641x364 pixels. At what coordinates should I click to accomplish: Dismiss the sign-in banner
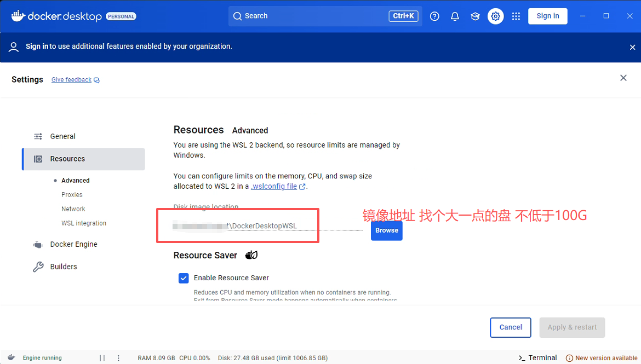tap(632, 47)
